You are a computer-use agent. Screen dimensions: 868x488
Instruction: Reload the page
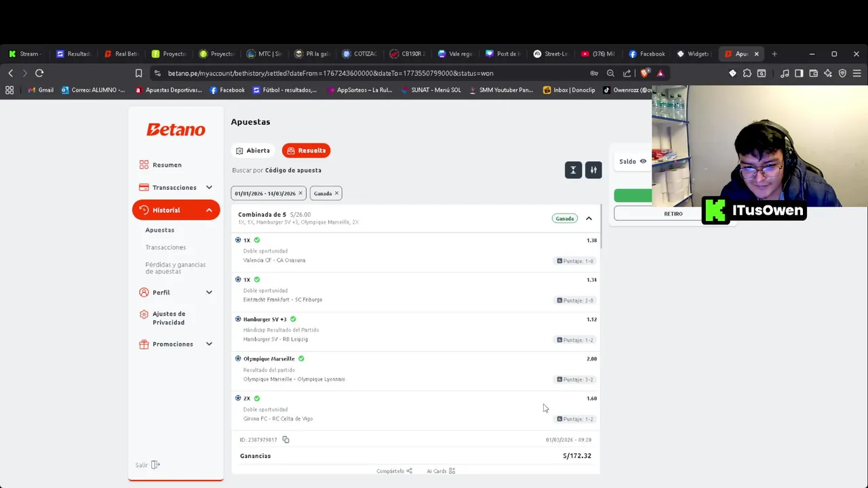point(39,73)
